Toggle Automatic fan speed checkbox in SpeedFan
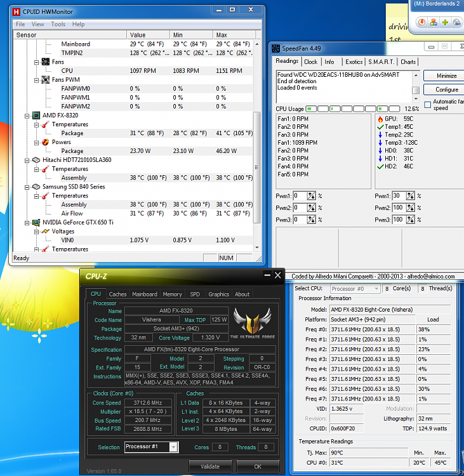 (428, 105)
